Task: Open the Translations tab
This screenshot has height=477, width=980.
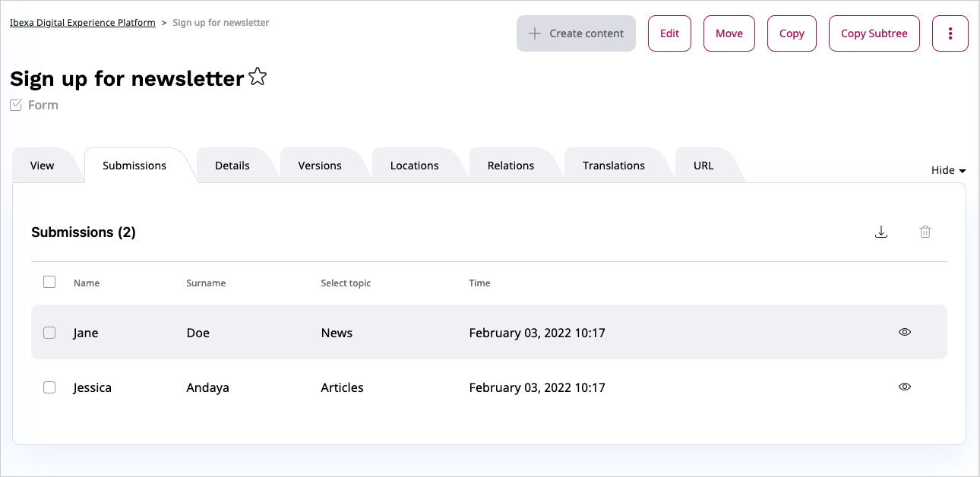Action: coord(614,165)
